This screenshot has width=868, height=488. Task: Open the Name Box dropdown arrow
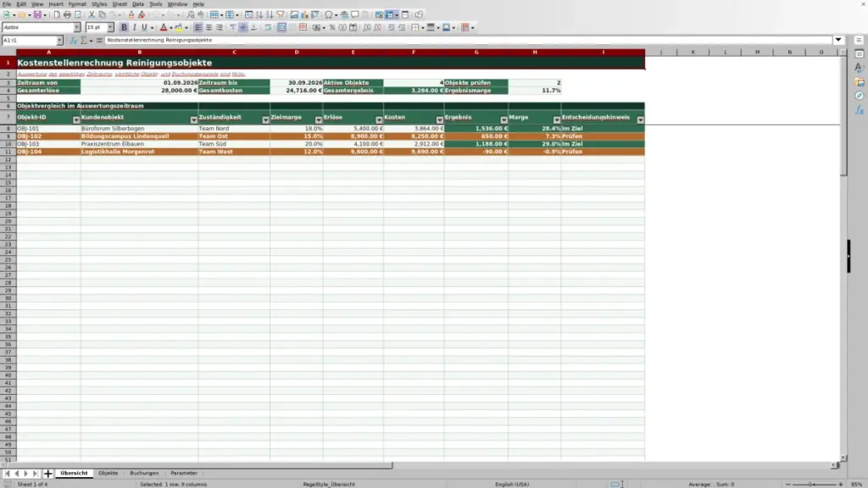coord(59,41)
